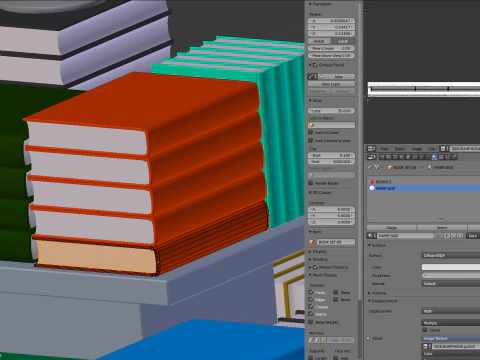Screen dimensions: 480x360
Task: Click the white Color swatch
Action: pyautogui.click(x=451, y=267)
